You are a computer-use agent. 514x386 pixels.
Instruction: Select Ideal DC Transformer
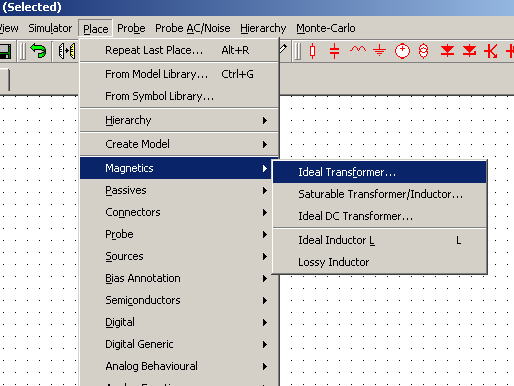(380, 216)
